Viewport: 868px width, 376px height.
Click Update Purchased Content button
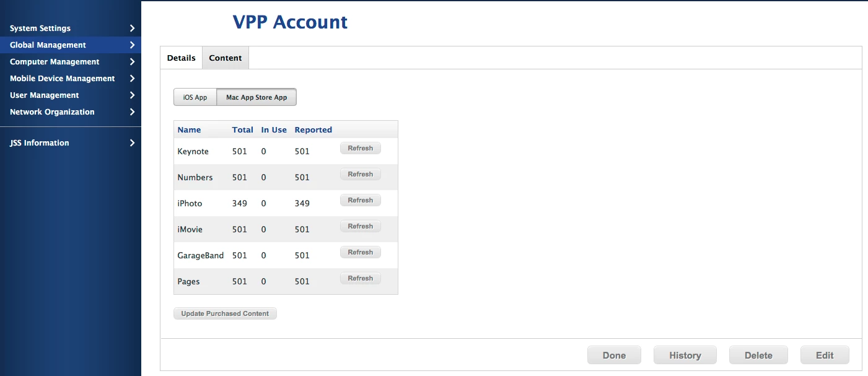pos(225,313)
